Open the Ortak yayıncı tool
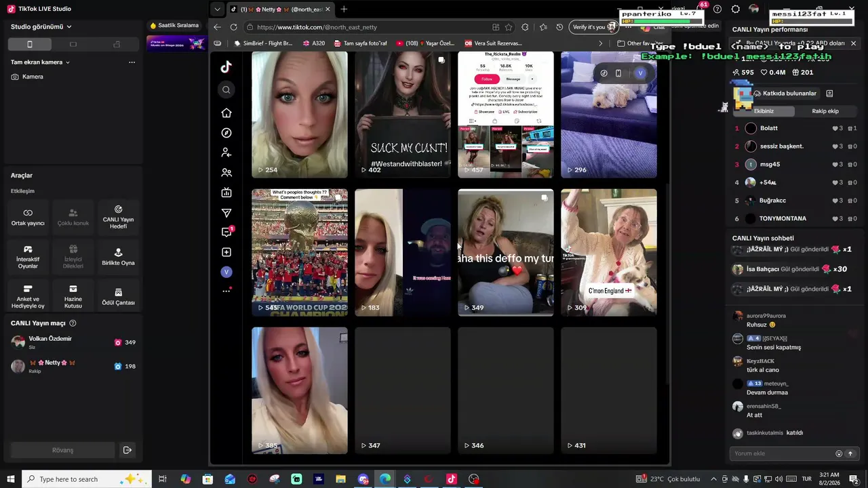Image resolution: width=868 pixels, height=488 pixels. point(28,217)
